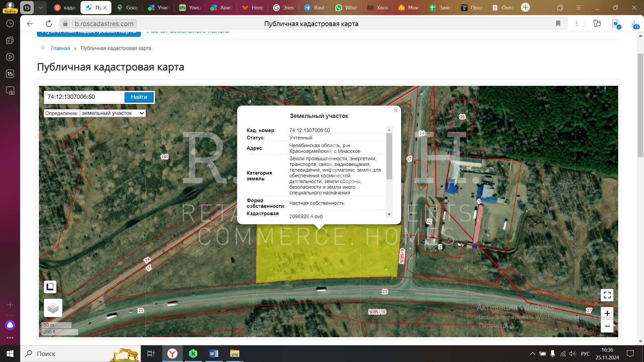Click the popup scrollbar down arrow
Image resolution: width=644 pixels, height=362 pixels.
[x=389, y=214]
